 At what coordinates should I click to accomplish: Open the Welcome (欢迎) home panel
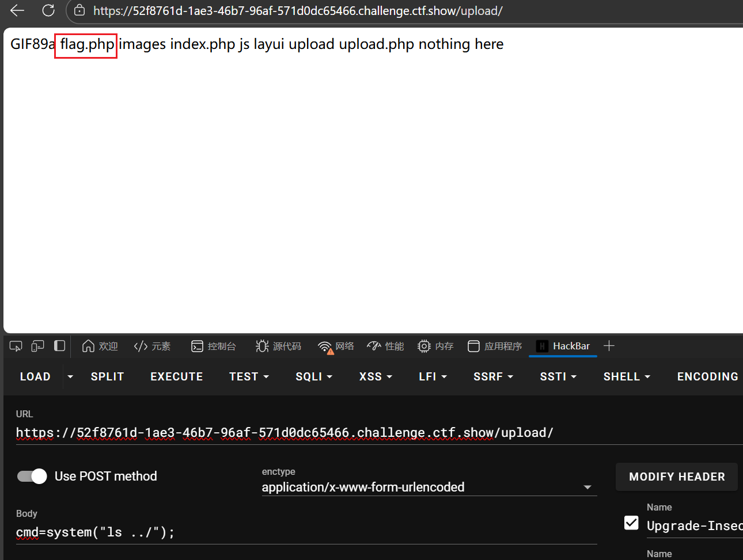[100, 346]
